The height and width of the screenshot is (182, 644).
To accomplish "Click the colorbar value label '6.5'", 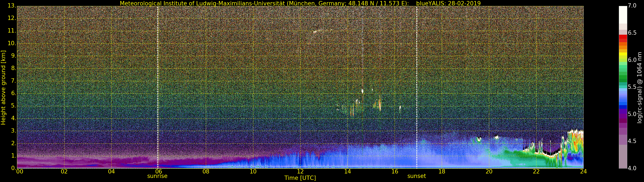I will (x=632, y=33).
